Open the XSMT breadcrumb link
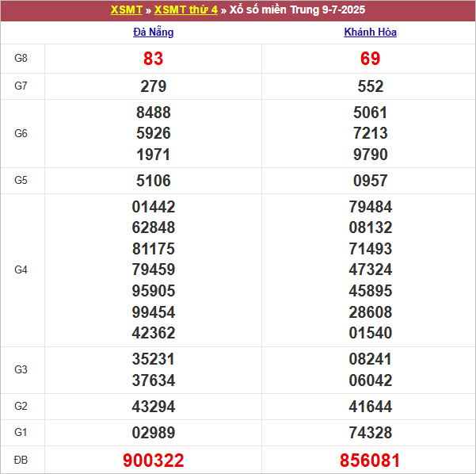The width and height of the screenshot is (476, 474). pos(126,10)
